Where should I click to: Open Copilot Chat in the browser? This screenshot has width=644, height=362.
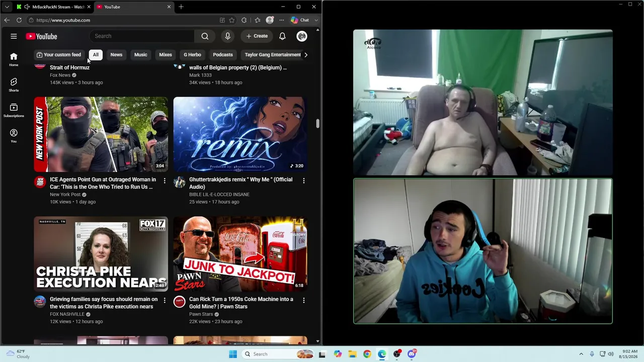pos(300,20)
